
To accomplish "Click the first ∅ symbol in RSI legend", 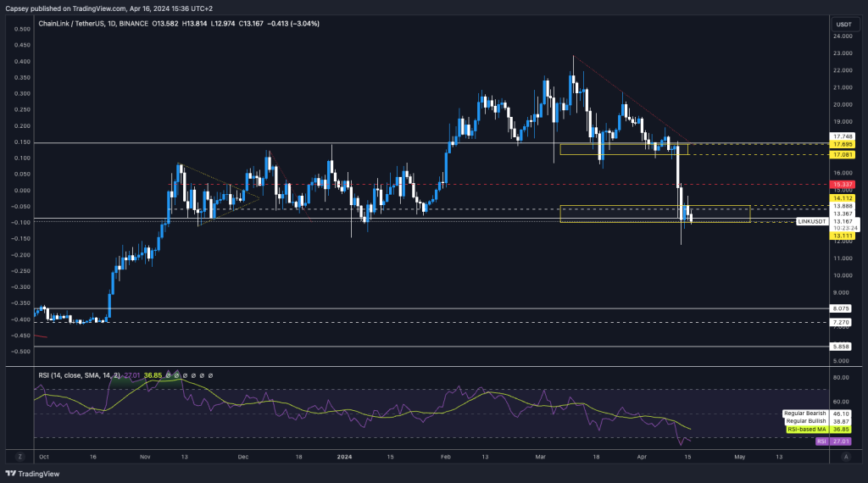I will 169,375.
